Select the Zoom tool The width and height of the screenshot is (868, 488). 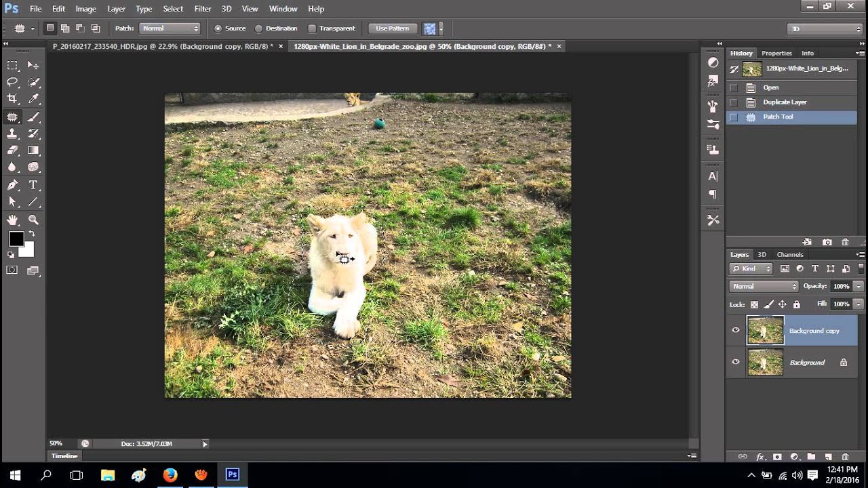[33, 220]
